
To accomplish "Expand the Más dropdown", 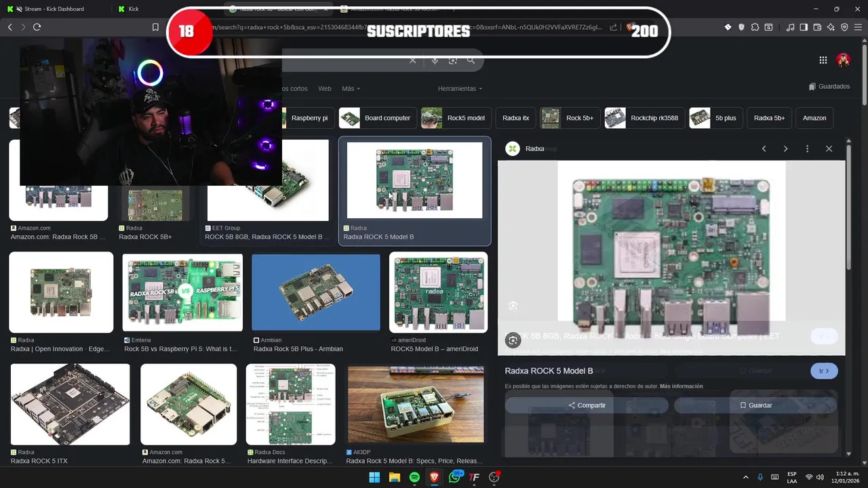I will coord(351,89).
